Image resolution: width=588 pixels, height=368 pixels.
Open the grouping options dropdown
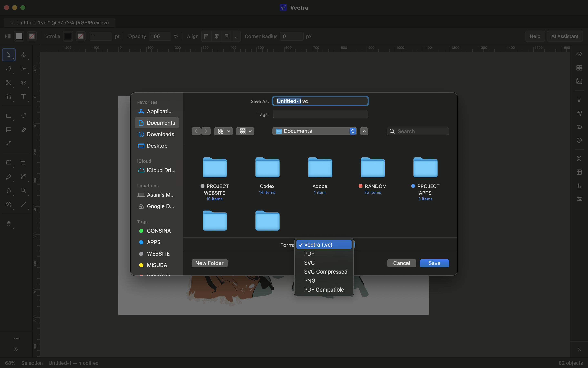coord(245,131)
